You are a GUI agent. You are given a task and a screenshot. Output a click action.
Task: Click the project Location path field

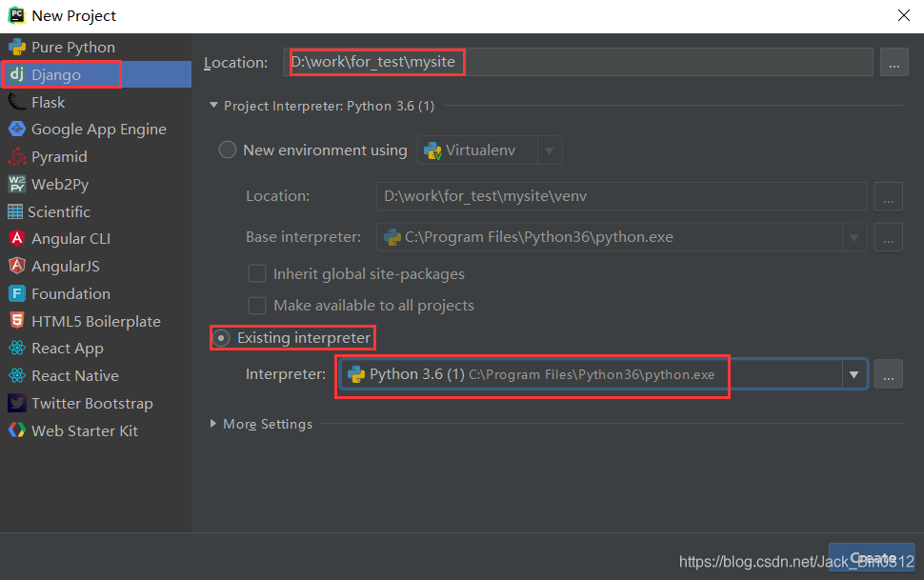(577, 62)
